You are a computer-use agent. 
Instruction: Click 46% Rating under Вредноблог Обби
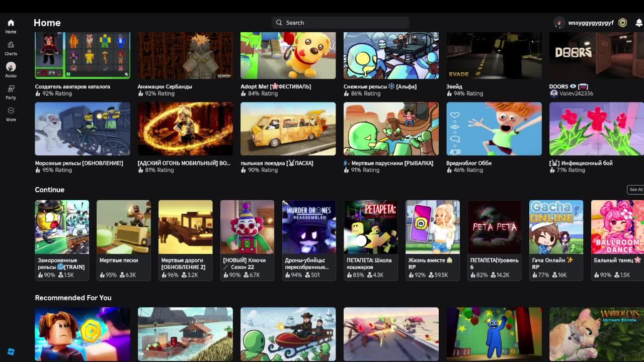pos(465,170)
